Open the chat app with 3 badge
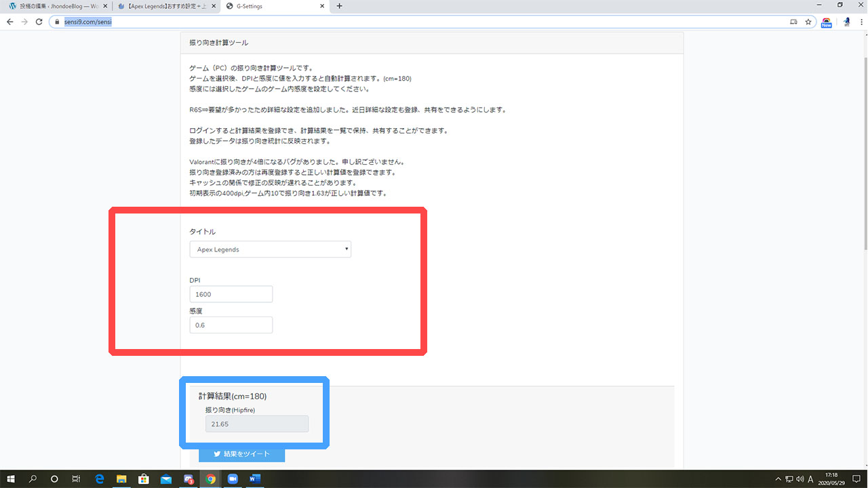This screenshot has width=868, height=488. [189, 479]
